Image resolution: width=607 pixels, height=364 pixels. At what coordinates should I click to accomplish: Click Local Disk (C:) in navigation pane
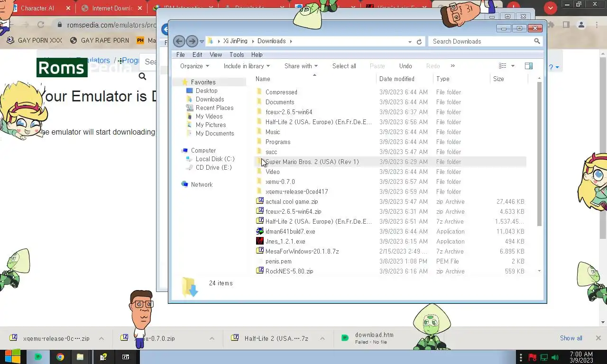coord(215,159)
